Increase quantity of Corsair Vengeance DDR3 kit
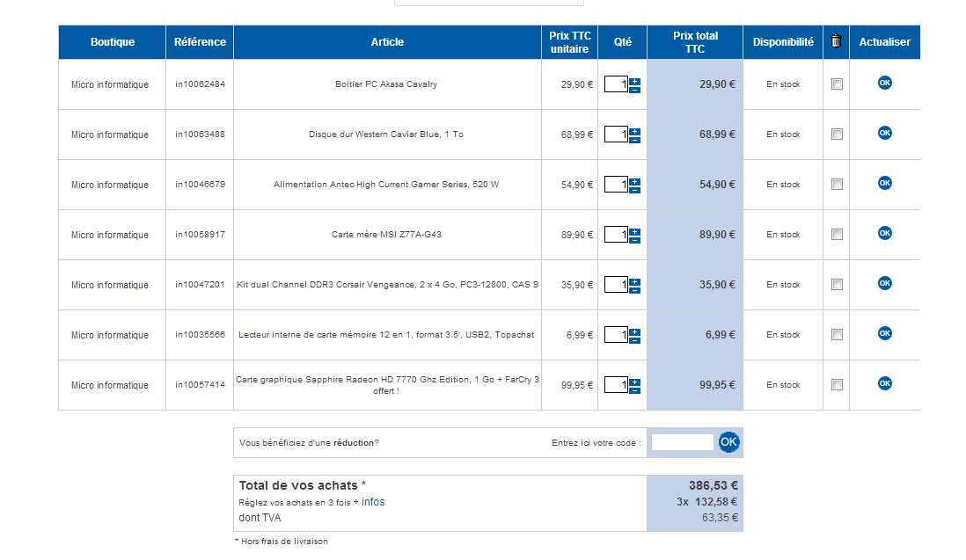 (635, 281)
